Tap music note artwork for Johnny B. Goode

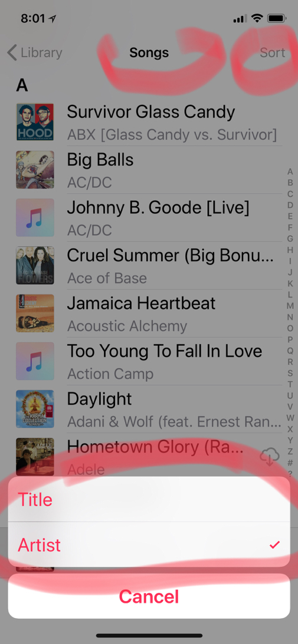(x=35, y=217)
